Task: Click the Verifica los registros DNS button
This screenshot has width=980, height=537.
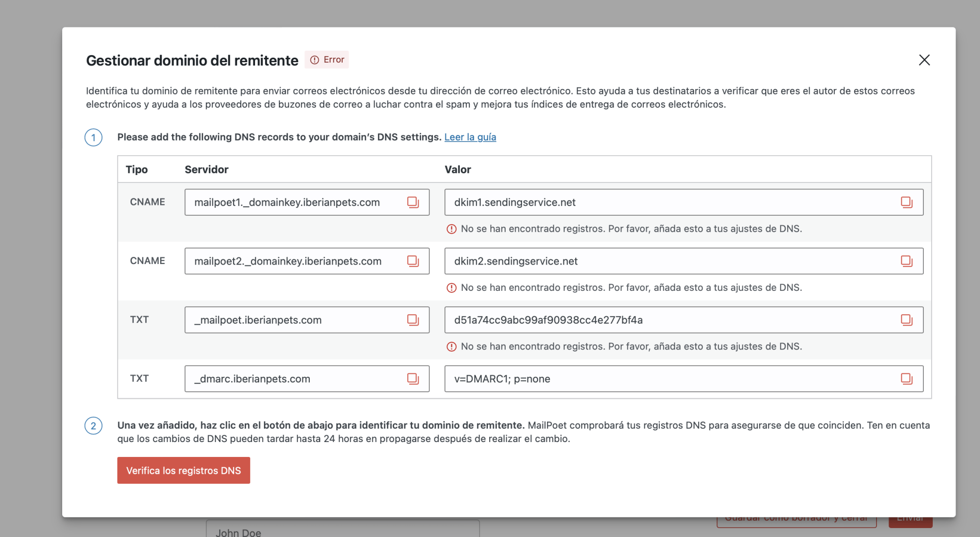Action: point(183,470)
